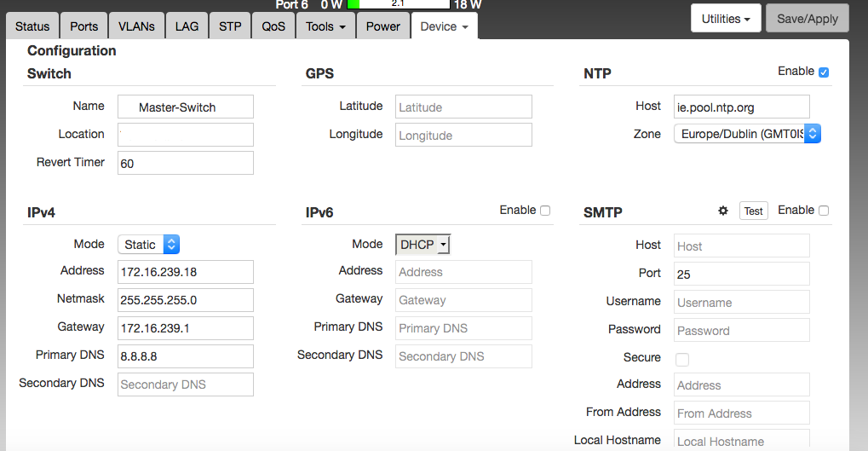Click the IPv4 Gateway address field
868x451 pixels.
pyautogui.click(x=186, y=328)
